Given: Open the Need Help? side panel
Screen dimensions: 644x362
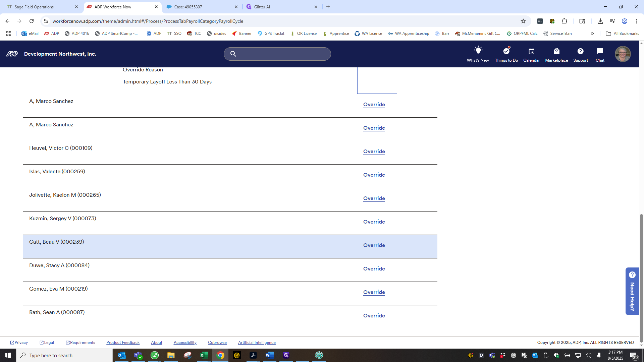Looking at the screenshot, I should pos(632,291).
